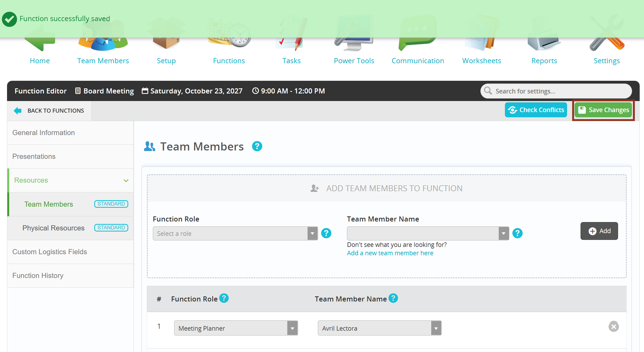Select Physical Resources in sidebar
The height and width of the screenshot is (352, 644).
(53, 228)
